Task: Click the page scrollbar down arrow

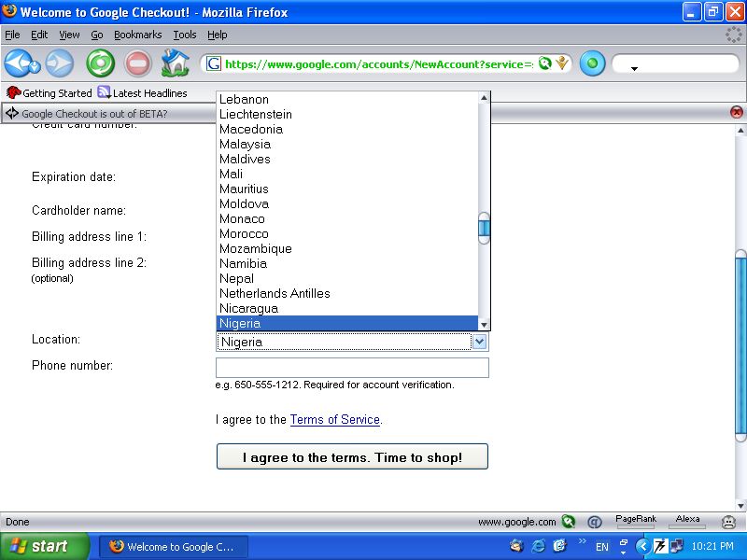Action: coord(740,505)
